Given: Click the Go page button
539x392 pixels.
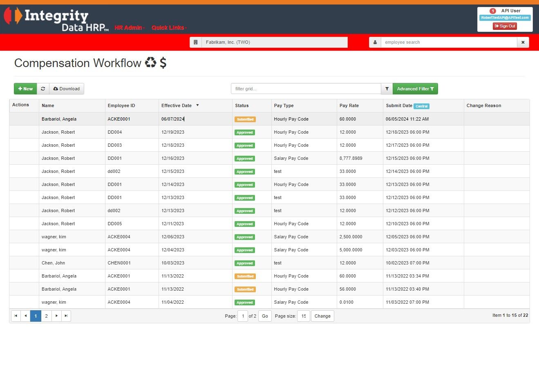Looking at the screenshot, I should (265, 316).
